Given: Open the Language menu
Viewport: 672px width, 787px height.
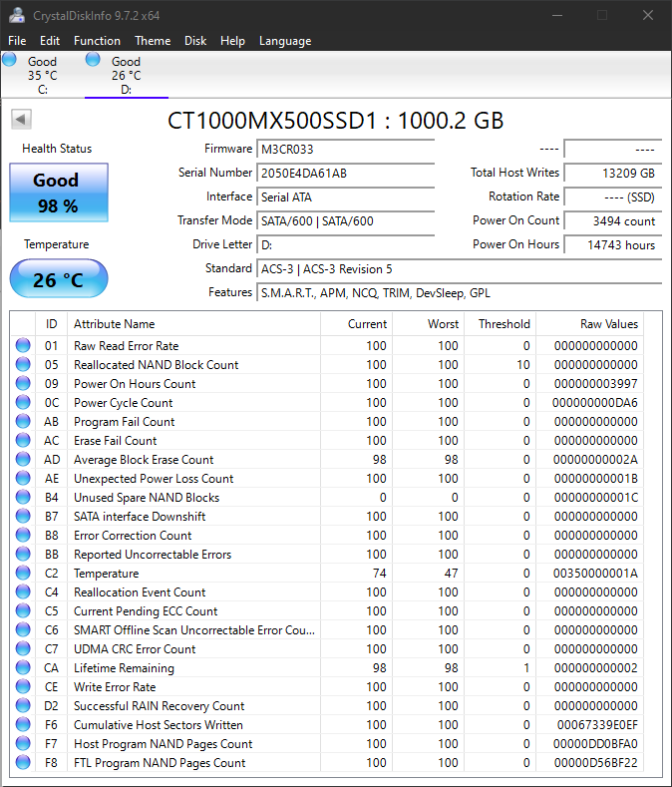Looking at the screenshot, I should pos(285,41).
